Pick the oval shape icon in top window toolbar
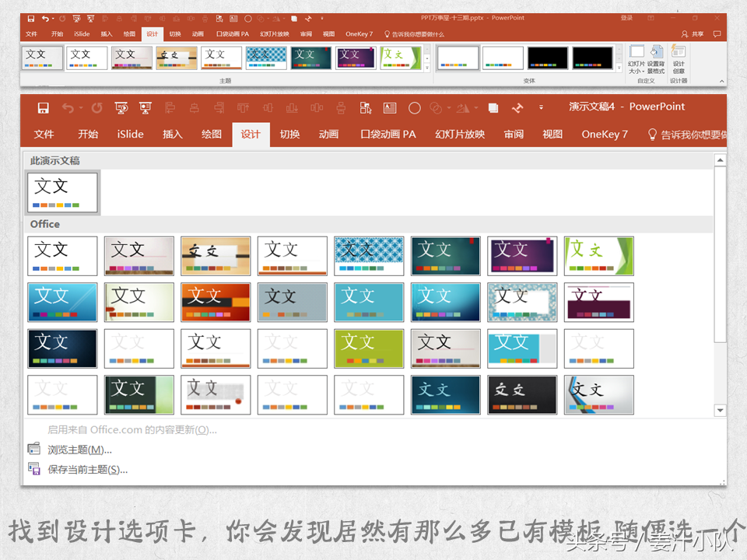Viewport: 747px width, 560px height. click(x=247, y=19)
